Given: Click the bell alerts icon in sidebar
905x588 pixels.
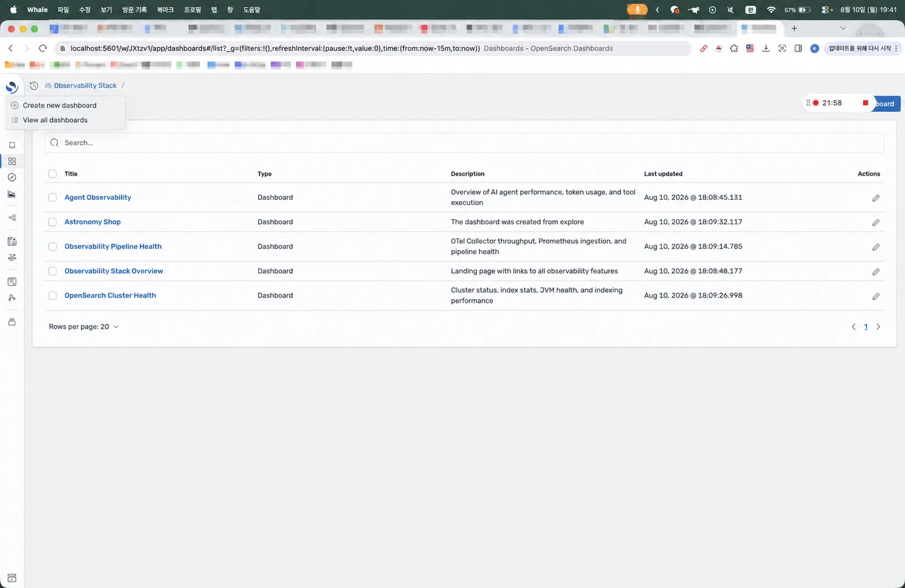Looking at the screenshot, I should coord(12,145).
